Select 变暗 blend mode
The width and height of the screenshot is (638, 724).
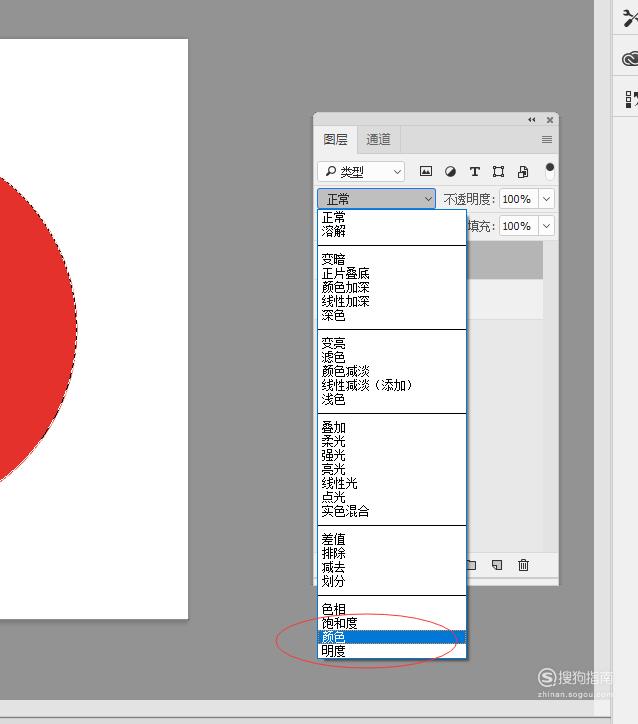click(x=392, y=259)
